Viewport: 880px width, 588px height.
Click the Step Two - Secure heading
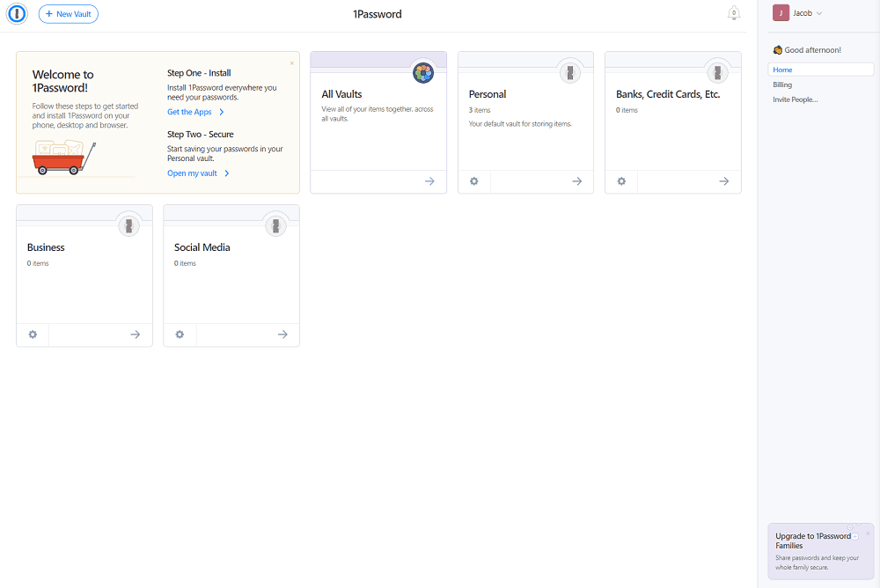(201, 134)
